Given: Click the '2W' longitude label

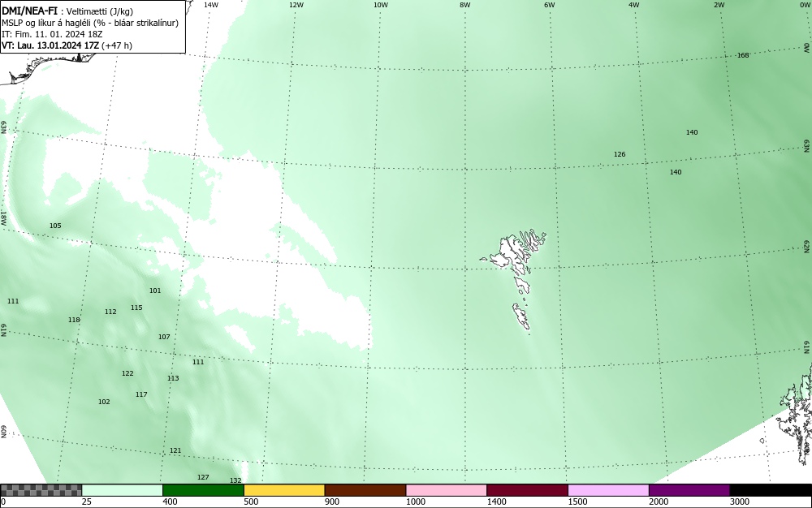Looking at the screenshot, I should [719, 5].
